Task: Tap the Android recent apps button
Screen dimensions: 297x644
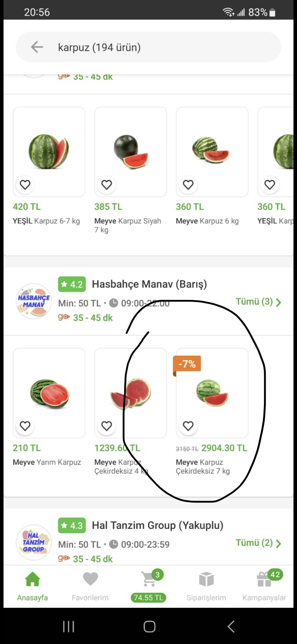Action: pyautogui.click(x=69, y=626)
